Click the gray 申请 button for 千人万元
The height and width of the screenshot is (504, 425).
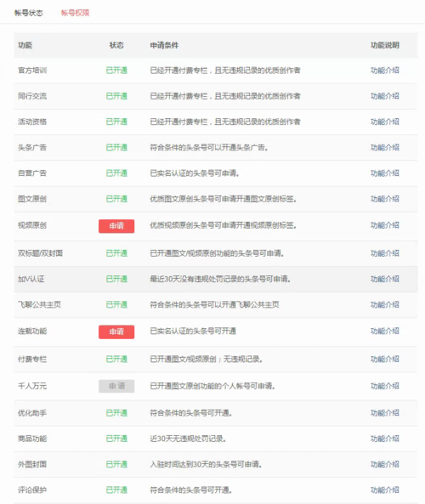pos(116,386)
